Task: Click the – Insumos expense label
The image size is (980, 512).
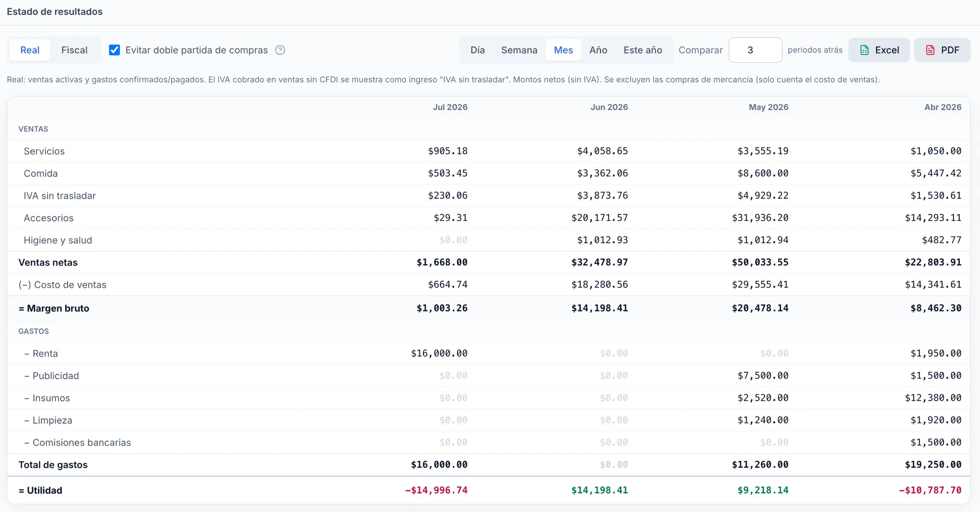Action: [47, 398]
